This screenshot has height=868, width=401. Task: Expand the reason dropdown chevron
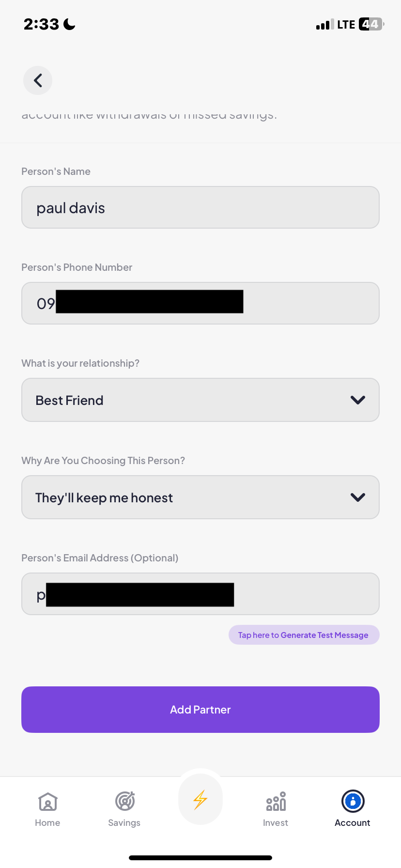pos(358,497)
